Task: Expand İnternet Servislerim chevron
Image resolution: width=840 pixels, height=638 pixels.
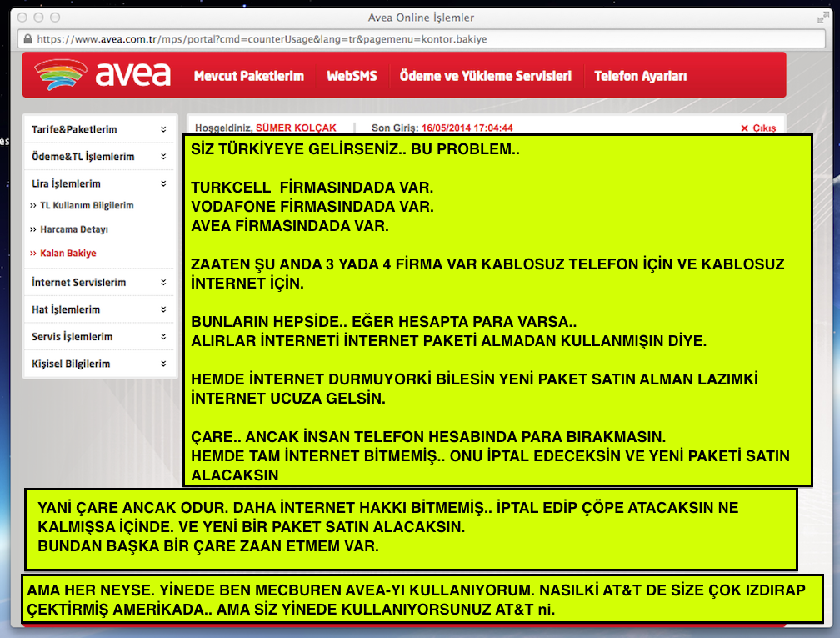Action: coord(163,282)
